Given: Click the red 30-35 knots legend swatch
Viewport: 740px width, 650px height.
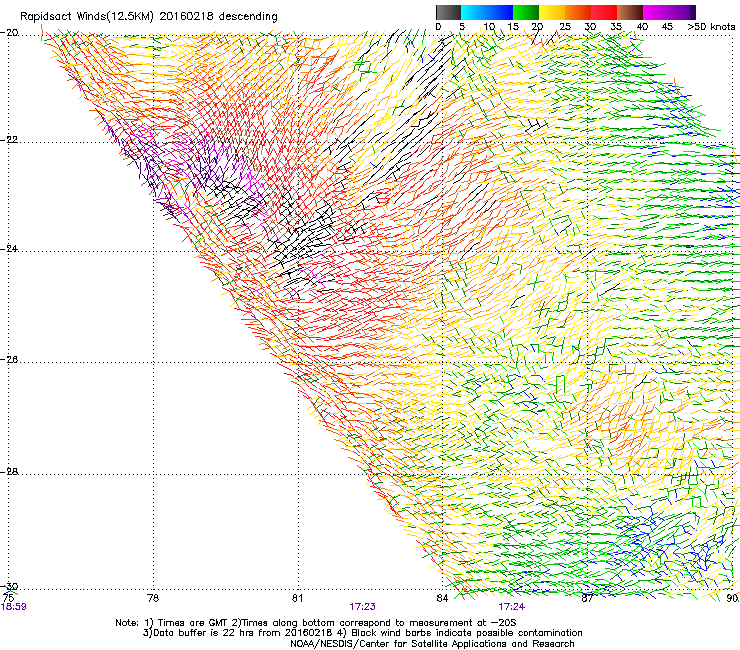Looking at the screenshot, I should tap(604, 12).
